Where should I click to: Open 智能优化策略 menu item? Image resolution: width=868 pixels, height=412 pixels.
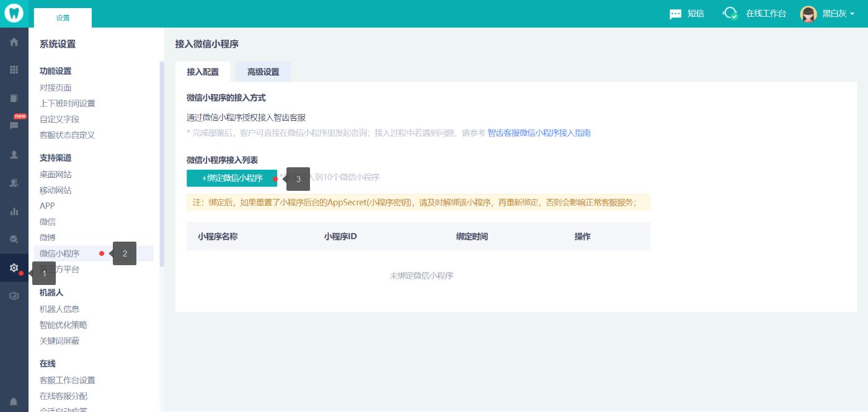pos(64,325)
